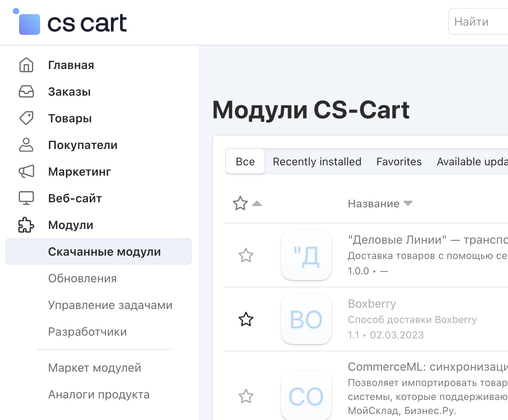Click the Boxberry module thumbnail
The width and height of the screenshot is (508, 420).
pos(306,319)
